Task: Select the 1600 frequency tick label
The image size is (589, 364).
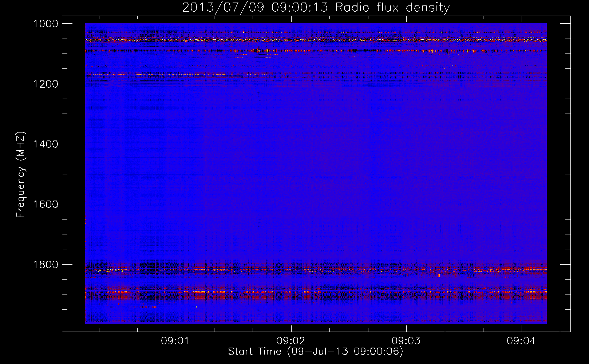Action: click(46, 204)
